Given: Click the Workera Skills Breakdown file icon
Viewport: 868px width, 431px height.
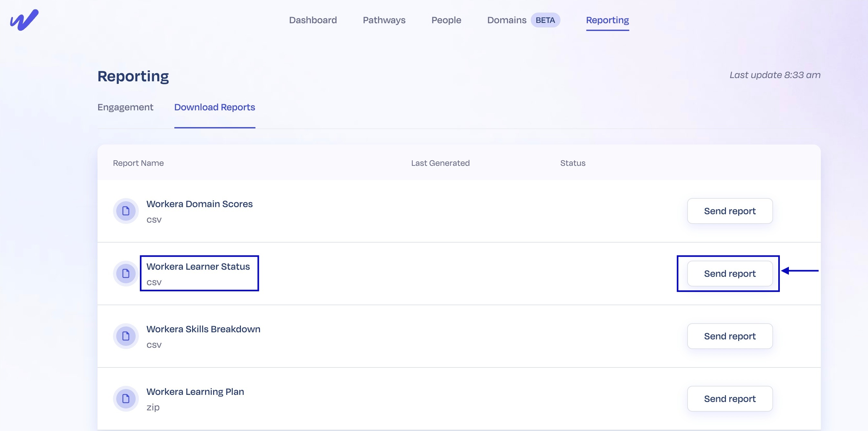Looking at the screenshot, I should coord(126,336).
